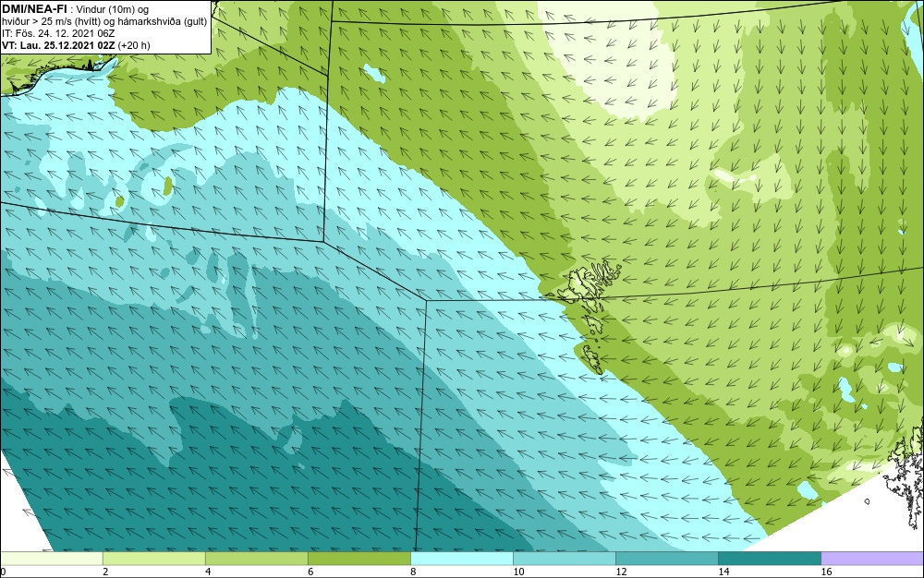The width and height of the screenshot is (924, 578).
Task: Click the scale label '16'
Action: pyautogui.click(x=826, y=572)
